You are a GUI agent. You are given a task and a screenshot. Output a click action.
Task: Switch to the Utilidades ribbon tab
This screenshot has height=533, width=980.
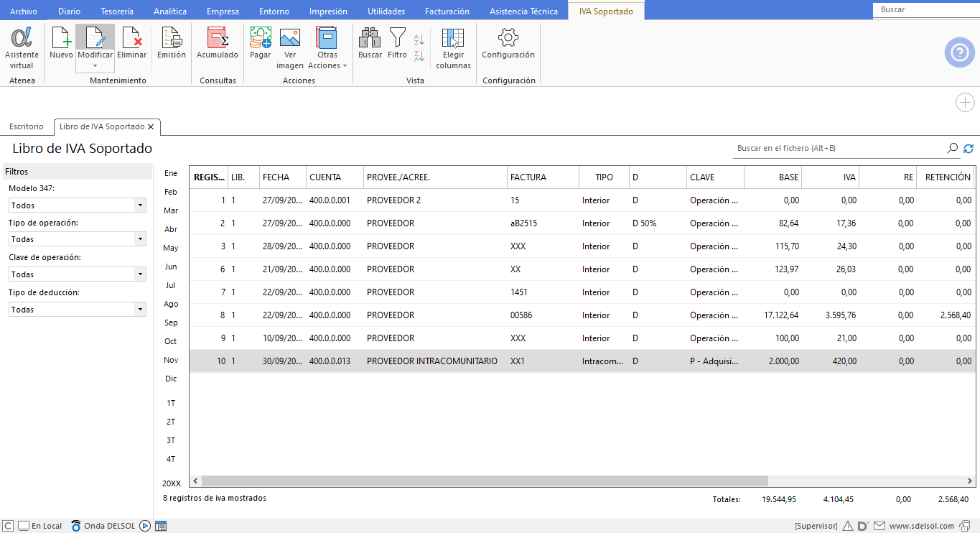(x=386, y=11)
